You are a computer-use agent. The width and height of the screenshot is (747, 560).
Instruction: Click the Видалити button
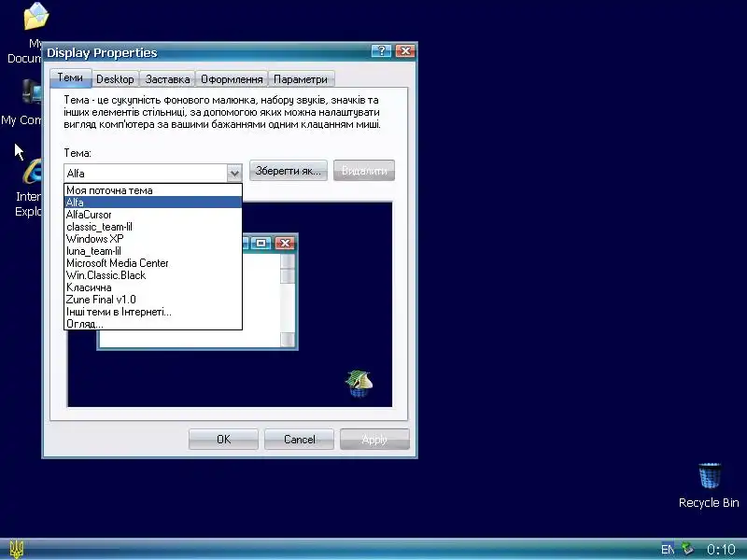(x=364, y=171)
